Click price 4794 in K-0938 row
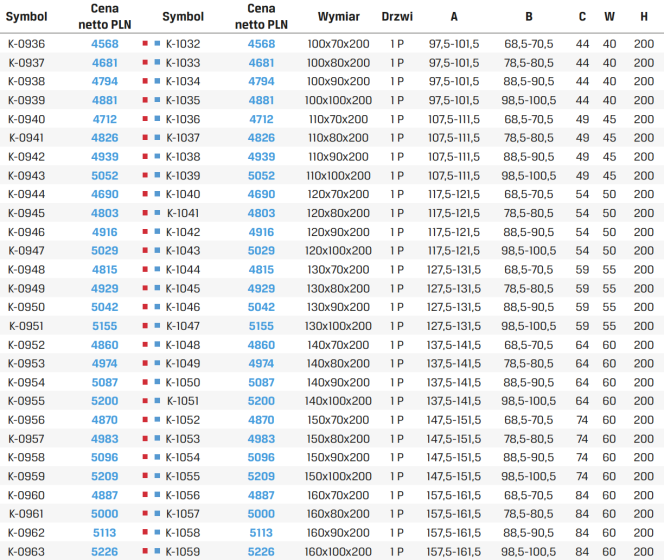Screen dimensions: 664x560 tap(105, 81)
